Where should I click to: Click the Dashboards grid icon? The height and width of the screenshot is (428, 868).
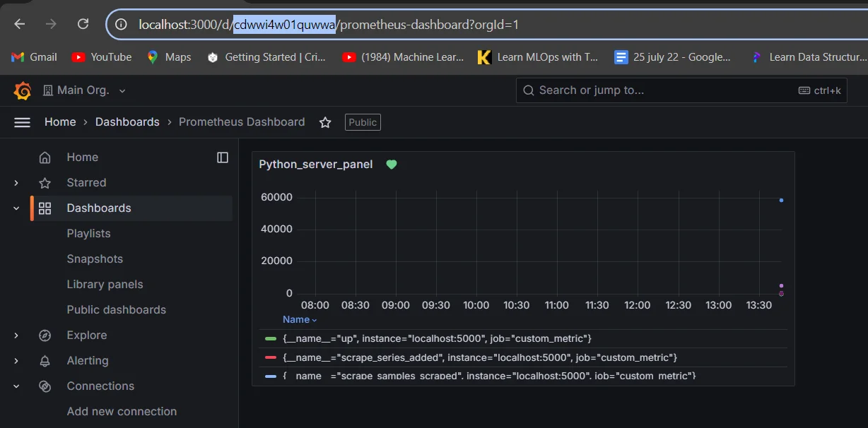coord(45,208)
